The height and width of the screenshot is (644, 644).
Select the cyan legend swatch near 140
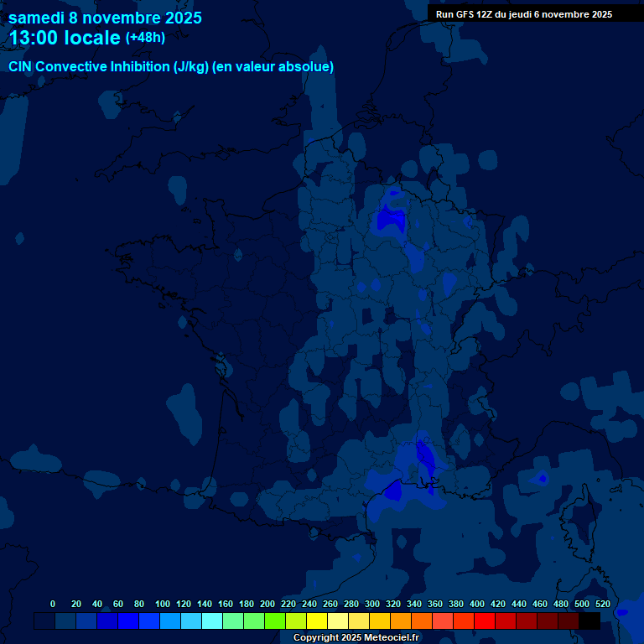click(x=212, y=621)
